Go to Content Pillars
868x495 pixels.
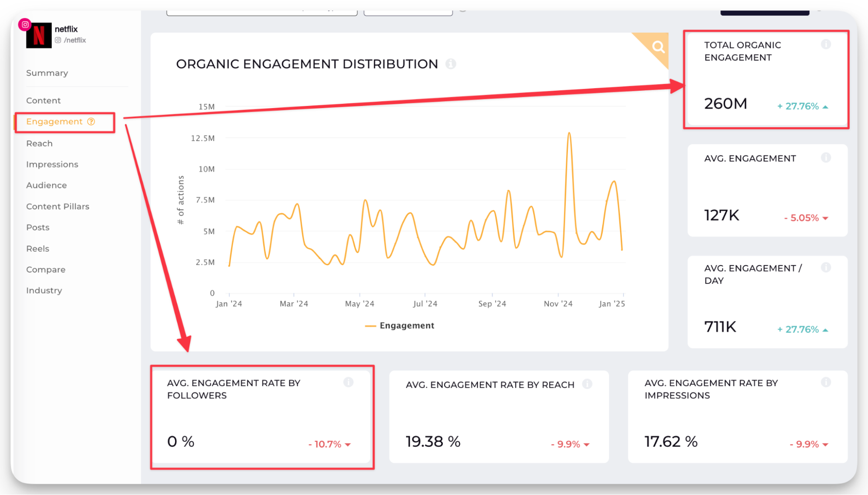[58, 206]
